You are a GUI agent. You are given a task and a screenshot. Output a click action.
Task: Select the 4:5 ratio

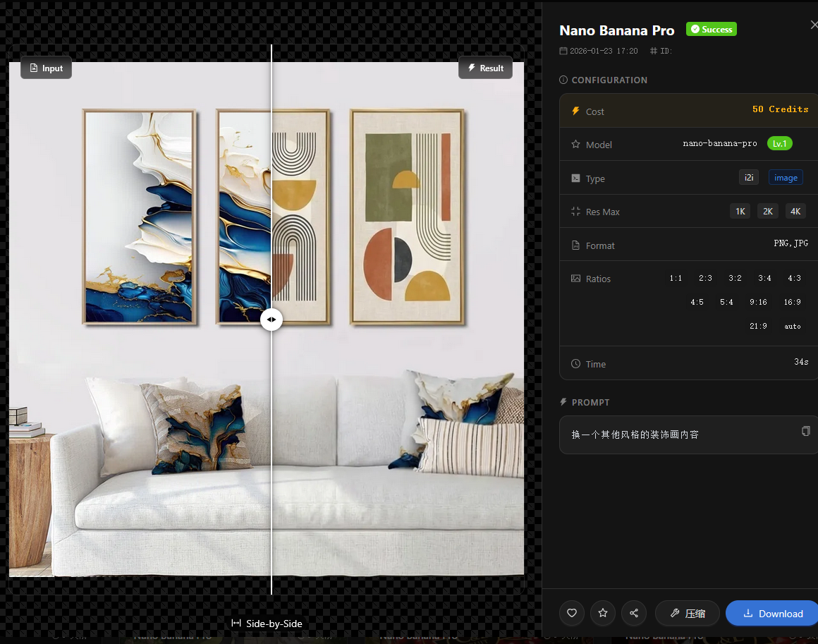pos(697,302)
